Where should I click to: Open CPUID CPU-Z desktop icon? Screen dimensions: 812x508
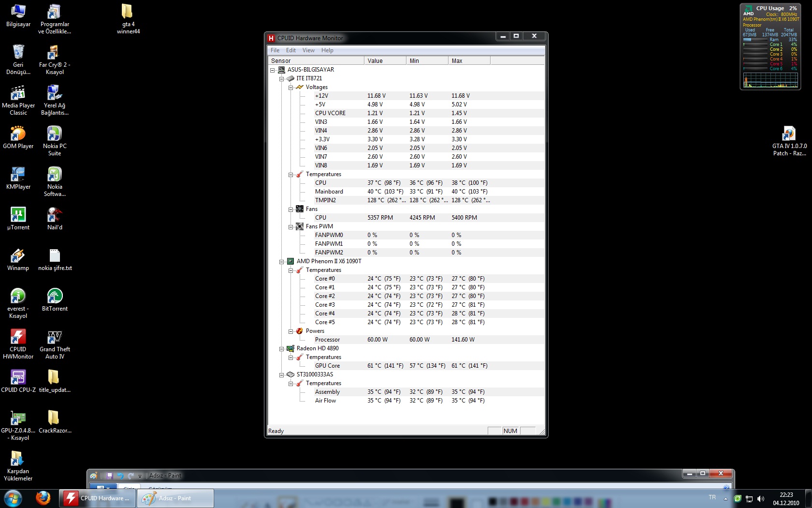coord(18,382)
